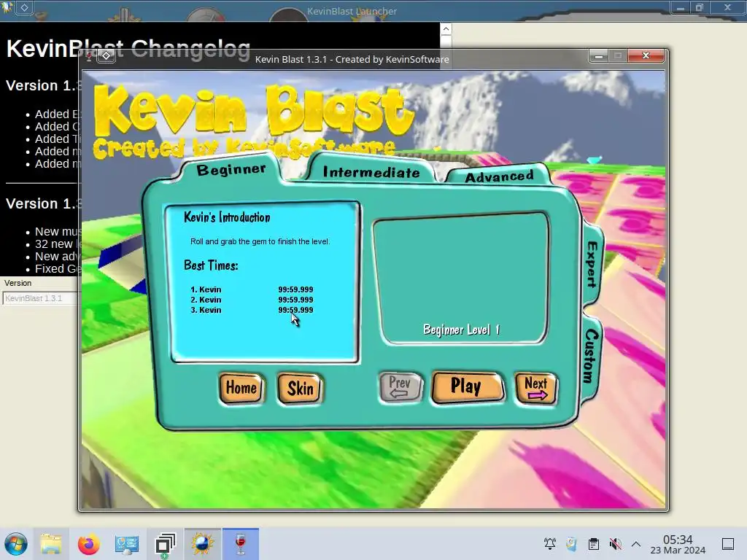
Task: Expand the system tray hidden icons arrow
Action: click(x=636, y=544)
